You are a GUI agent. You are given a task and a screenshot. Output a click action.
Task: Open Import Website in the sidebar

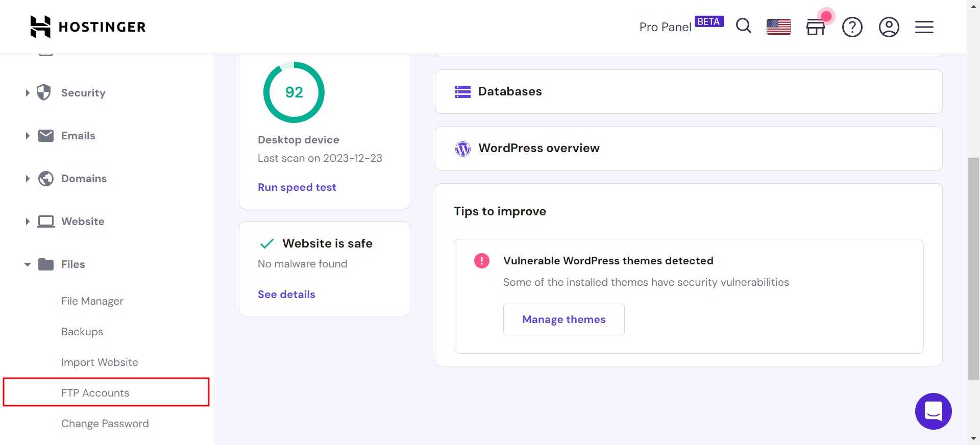click(x=100, y=362)
